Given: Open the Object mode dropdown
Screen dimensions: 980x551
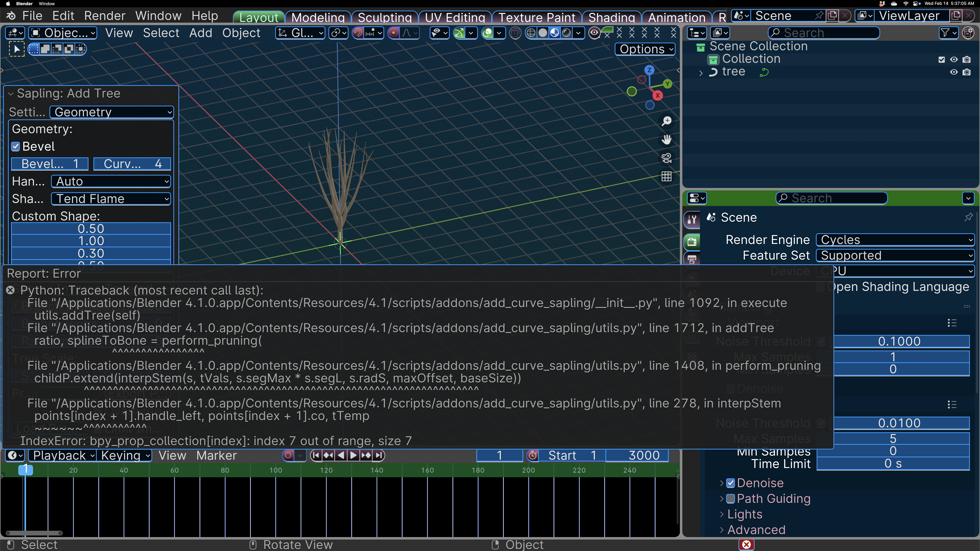Looking at the screenshot, I should 63,33.
